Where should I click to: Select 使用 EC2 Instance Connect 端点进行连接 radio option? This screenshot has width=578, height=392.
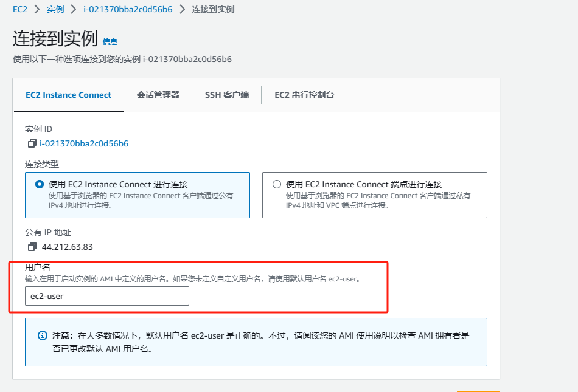(x=277, y=184)
